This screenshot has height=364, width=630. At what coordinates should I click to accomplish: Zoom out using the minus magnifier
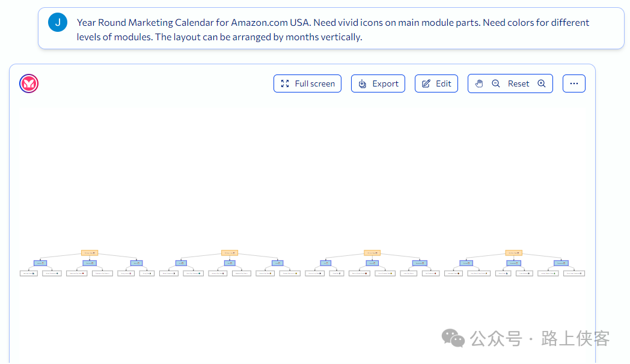[x=496, y=83]
